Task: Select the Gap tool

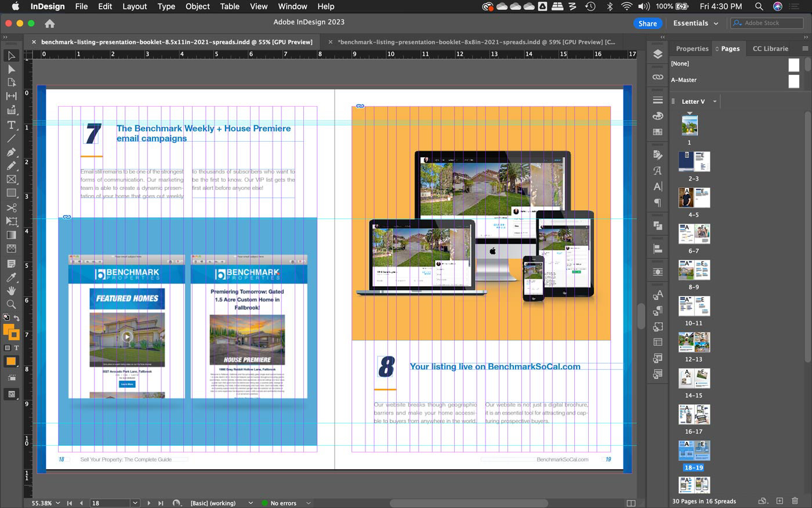Action: click(x=11, y=96)
